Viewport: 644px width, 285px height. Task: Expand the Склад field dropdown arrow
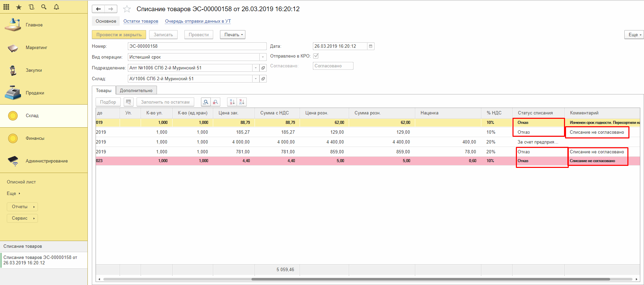(x=256, y=79)
